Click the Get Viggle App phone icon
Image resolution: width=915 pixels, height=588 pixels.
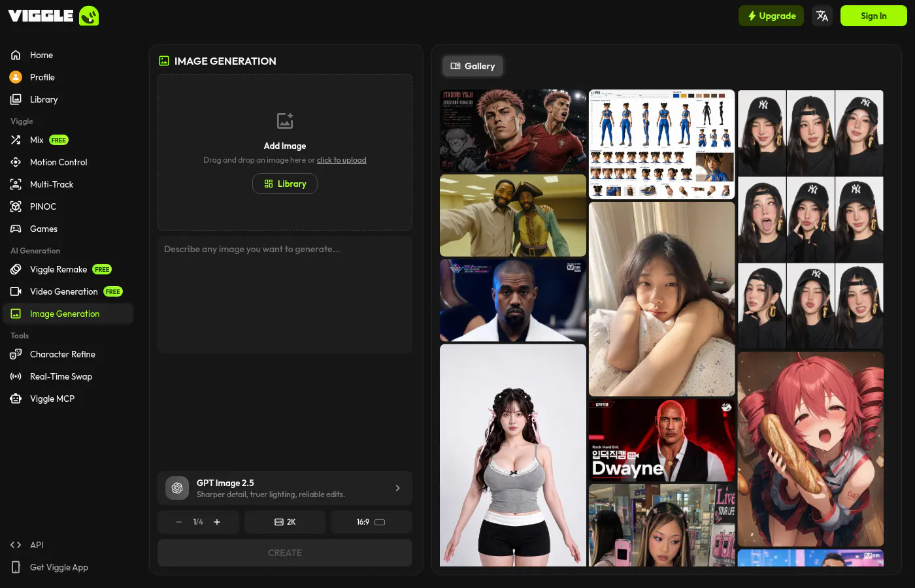pyautogui.click(x=16, y=567)
